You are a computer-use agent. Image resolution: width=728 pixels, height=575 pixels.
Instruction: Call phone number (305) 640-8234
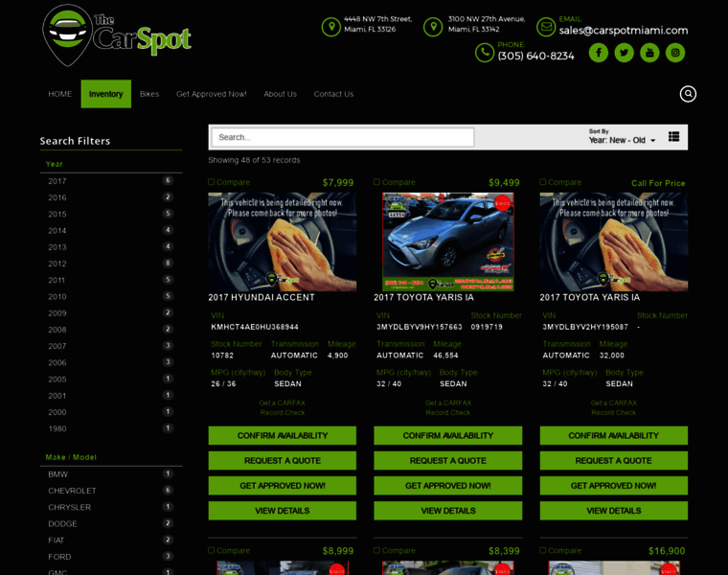(x=535, y=57)
